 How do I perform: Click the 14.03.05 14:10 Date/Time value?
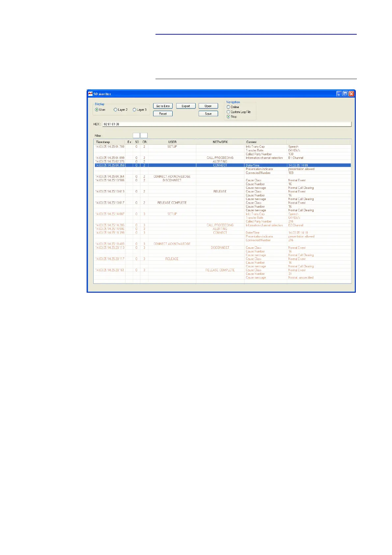tap(298, 233)
